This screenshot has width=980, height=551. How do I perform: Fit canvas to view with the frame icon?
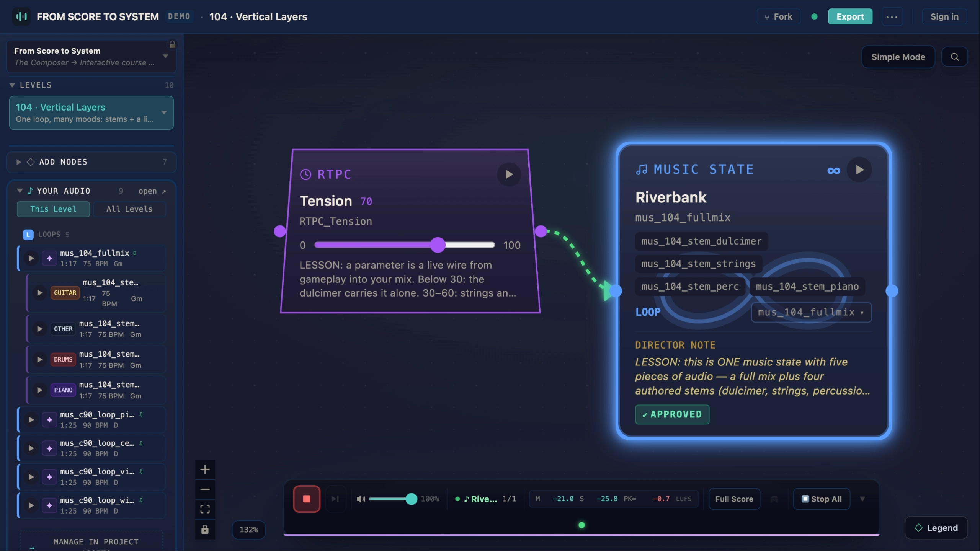pyautogui.click(x=205, y=509)
